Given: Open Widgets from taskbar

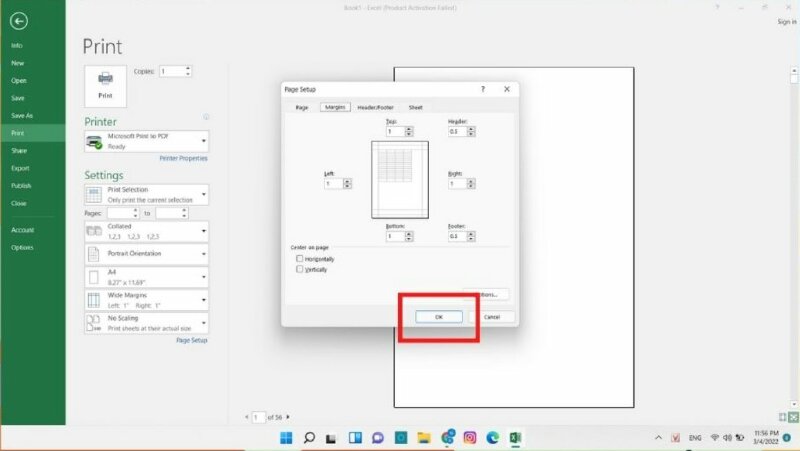Looking at the screenshot, I should [x=355, y=437].
